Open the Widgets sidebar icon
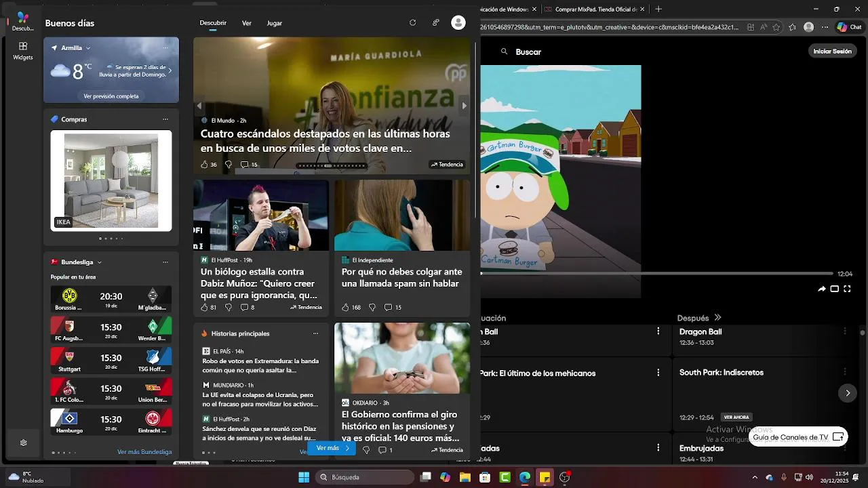The height and width of the screenshot is (488, 868). click(x=22, y=51)
